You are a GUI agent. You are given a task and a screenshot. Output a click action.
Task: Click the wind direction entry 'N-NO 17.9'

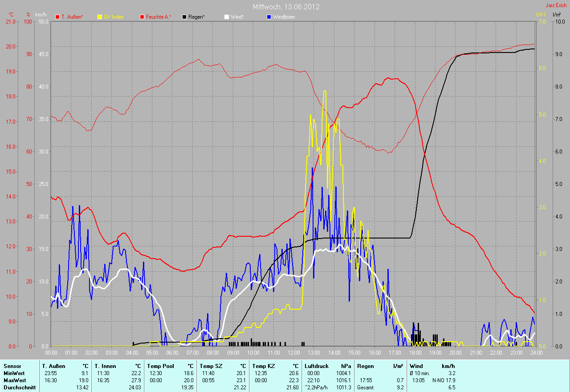click(x=444, y=380)
